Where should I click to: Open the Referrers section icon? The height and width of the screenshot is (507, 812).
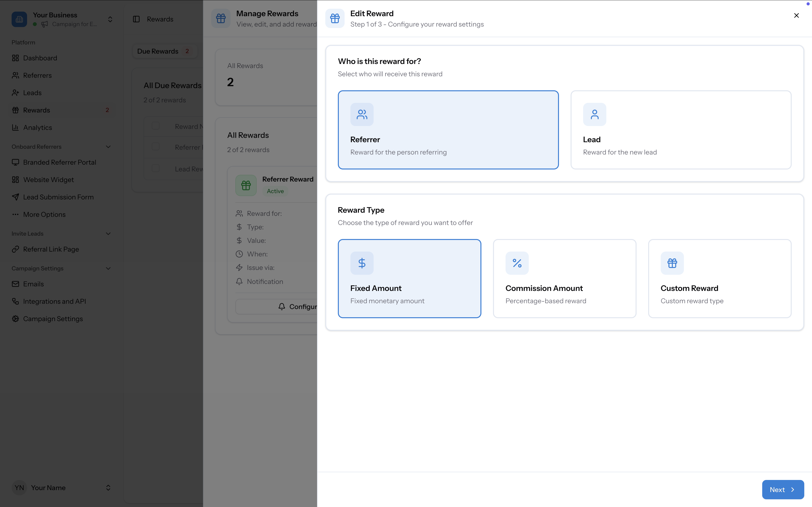point(15,75)
